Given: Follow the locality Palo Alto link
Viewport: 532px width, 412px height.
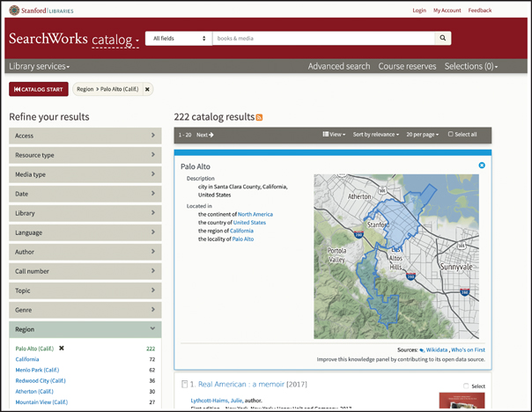Looking at the screenshot, I should (x=243, y=239).
